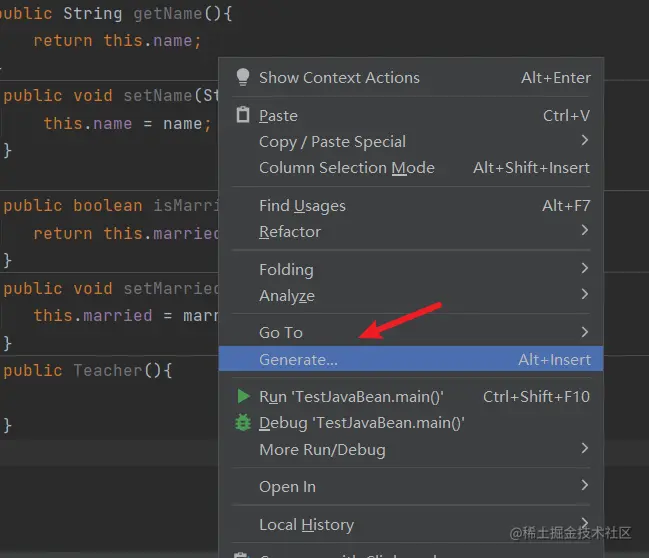
Task: Click the green Run triangle icon
Action: [x=243, y=396]
